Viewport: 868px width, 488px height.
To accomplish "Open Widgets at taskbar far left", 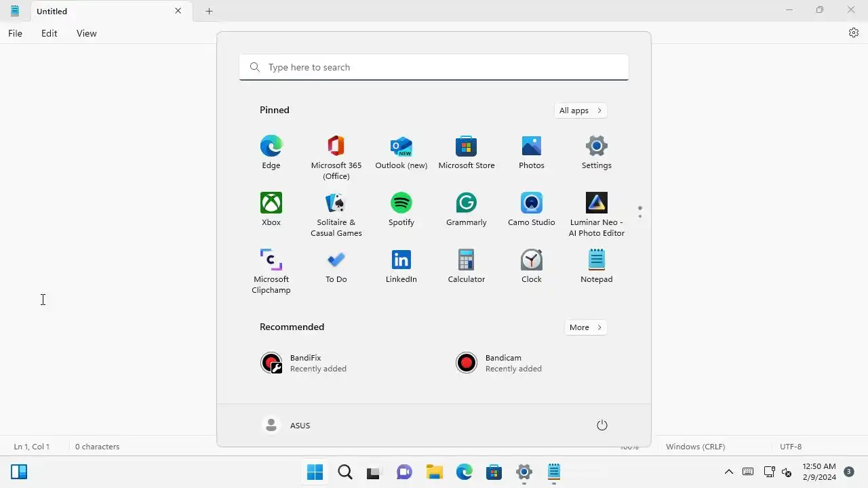I will pyautogui.click(x=19, y=472).
